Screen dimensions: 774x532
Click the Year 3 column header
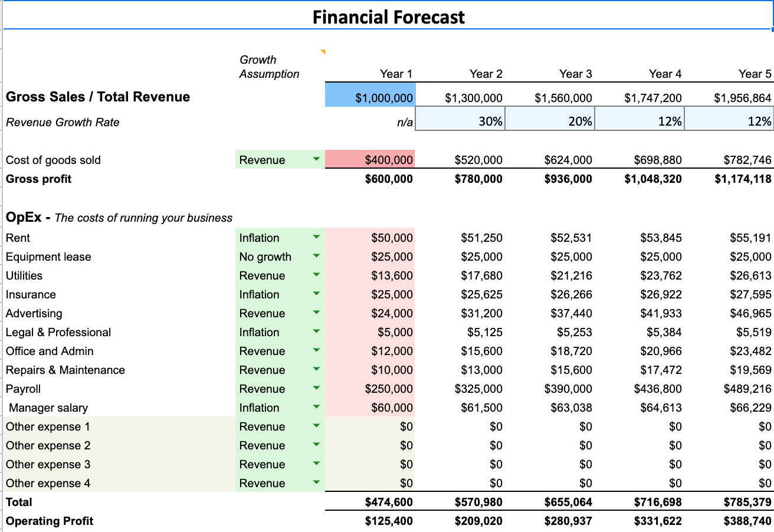(x=576, y=74)
